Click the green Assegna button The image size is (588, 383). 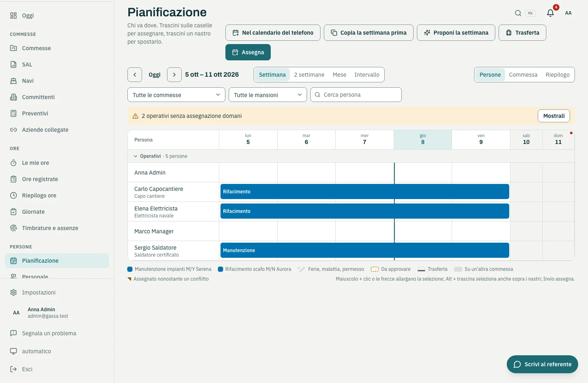pos(248,52)
